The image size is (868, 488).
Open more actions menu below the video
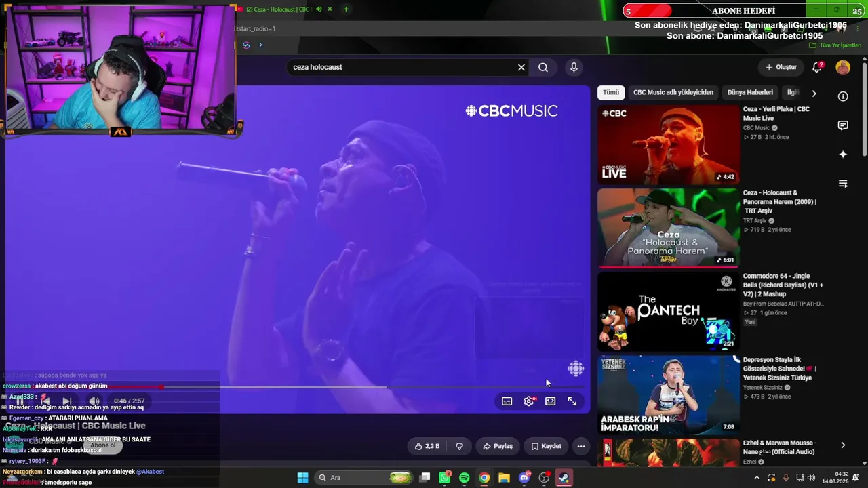pyautogui.click(x=581, y=446)
